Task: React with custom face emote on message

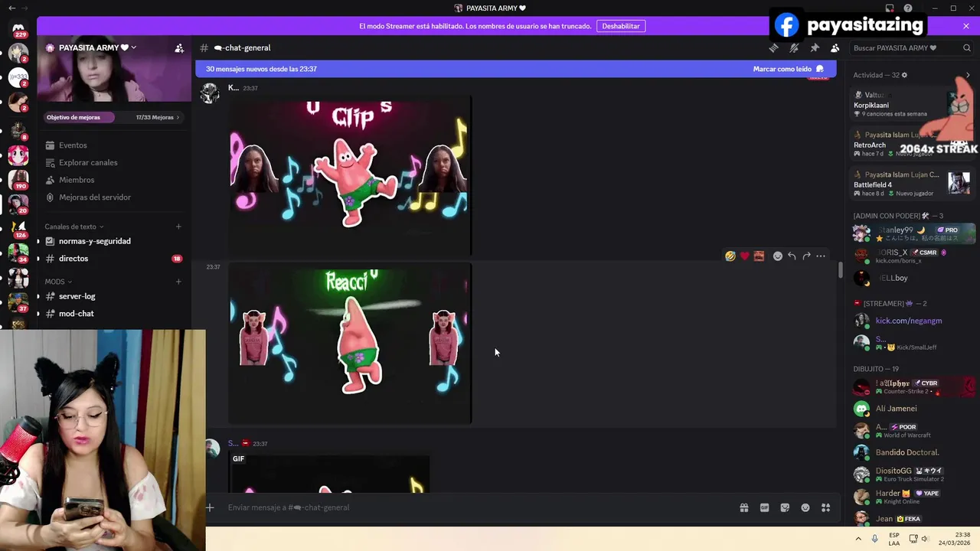Action: (759, 256)
